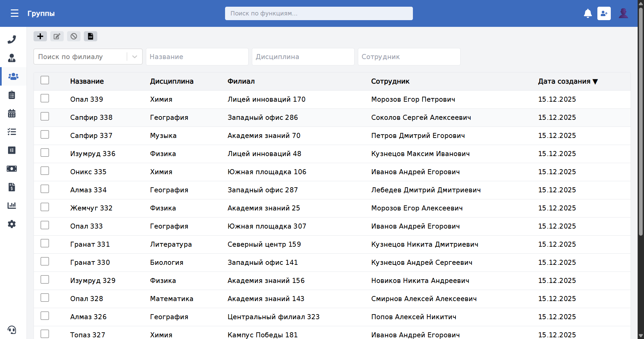Click the Дисциплина filter input field

(303, 57)
